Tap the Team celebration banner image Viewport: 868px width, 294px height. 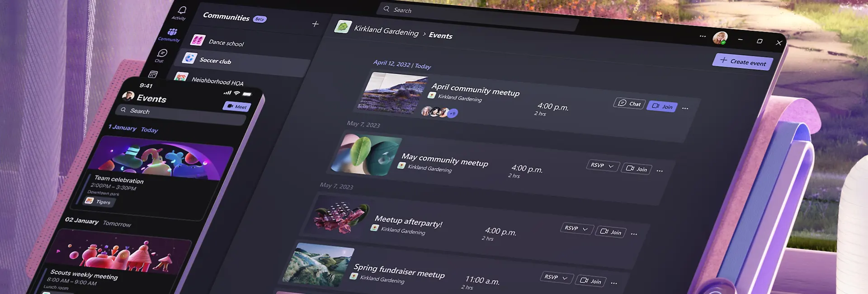[x=161, y=159]
